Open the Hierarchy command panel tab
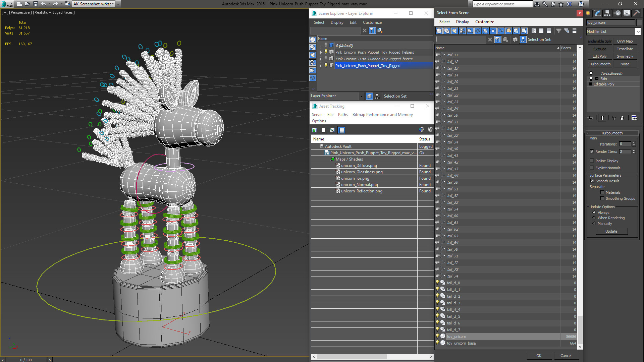644x362 pixels. click(x=607, y=13)
